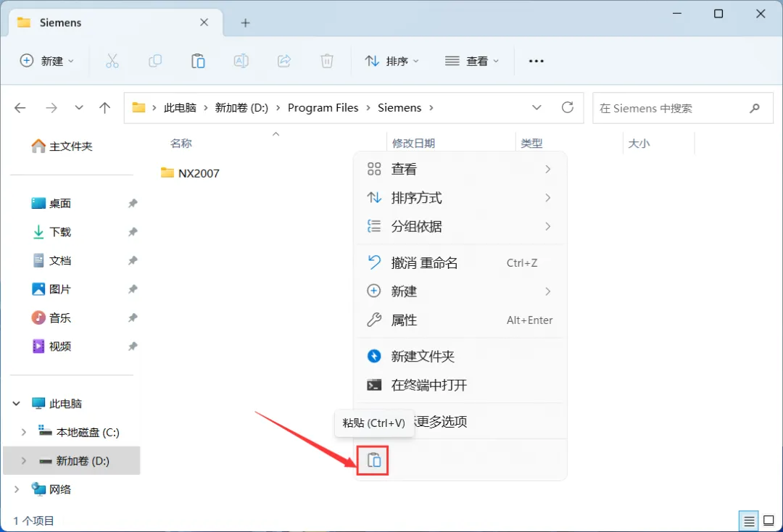Viewport: 783px width, 532px height.
Task: Open the 新建 dropdown in toolbar
Action: 47,61
